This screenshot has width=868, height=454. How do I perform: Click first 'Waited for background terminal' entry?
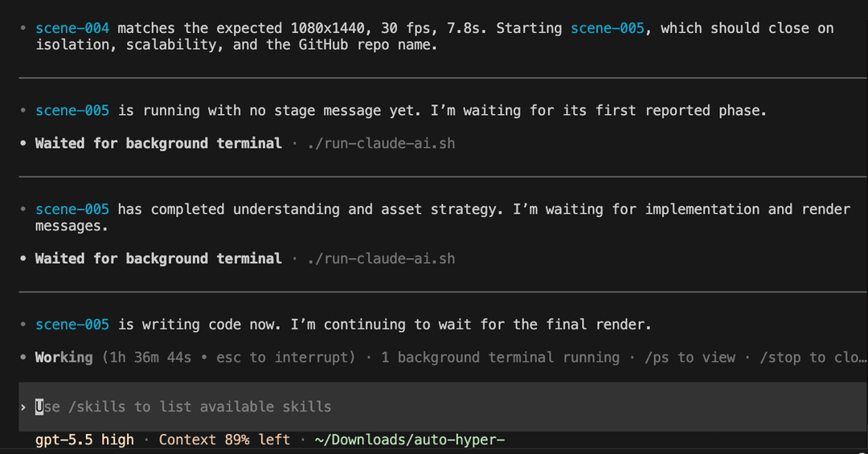tap(158, 143)
